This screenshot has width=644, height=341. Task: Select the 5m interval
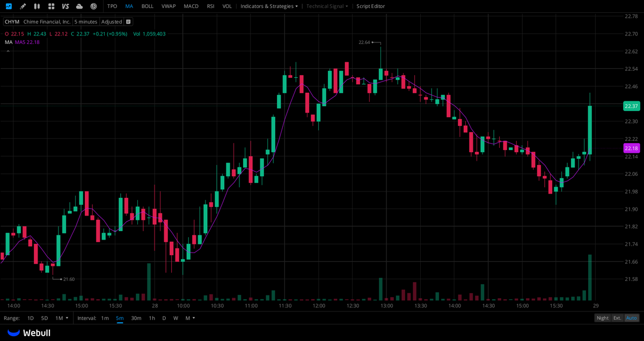[120, 318]
